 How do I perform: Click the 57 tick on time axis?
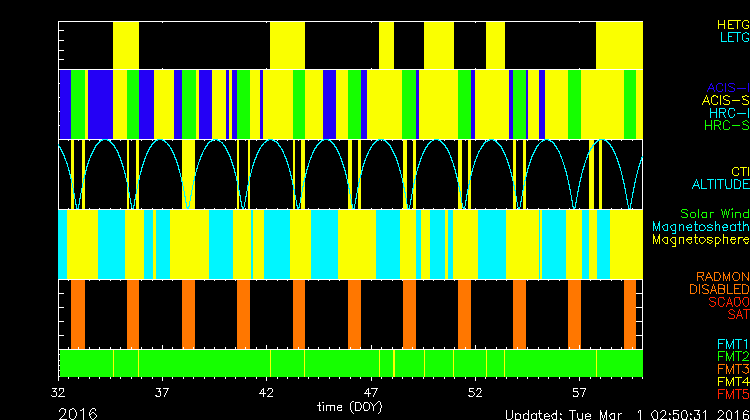[579, 394]
